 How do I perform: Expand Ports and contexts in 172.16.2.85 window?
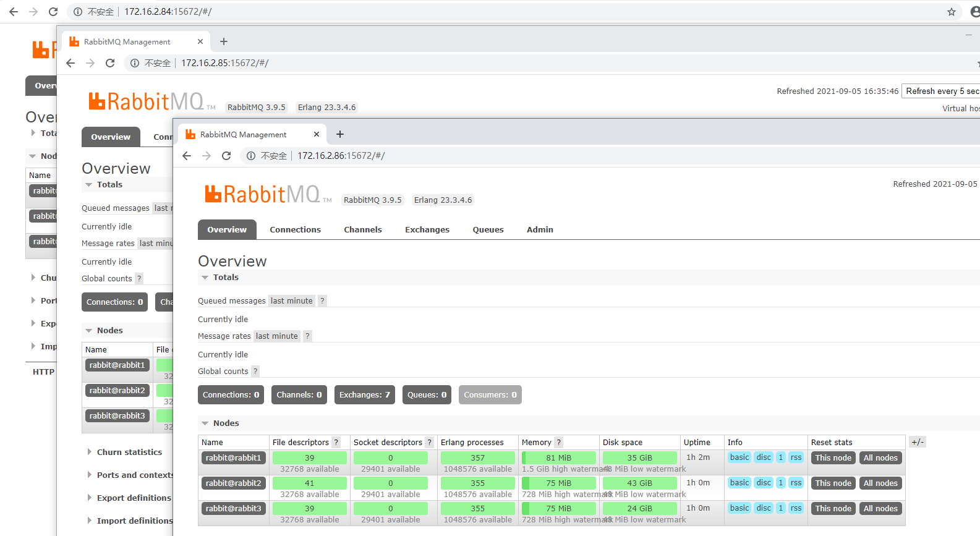coord(130,475)
